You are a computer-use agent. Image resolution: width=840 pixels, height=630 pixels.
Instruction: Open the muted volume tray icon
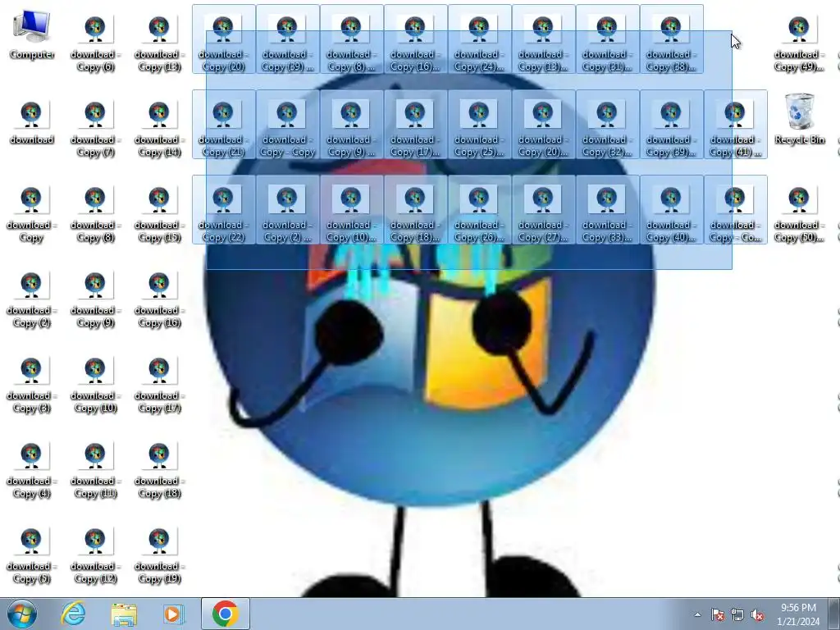tap(757, 614)
